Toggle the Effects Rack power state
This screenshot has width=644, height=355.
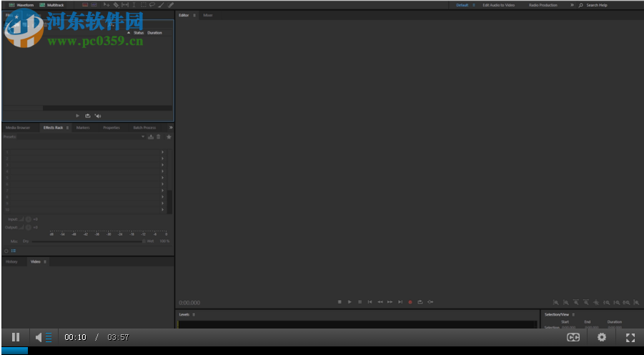6,251
